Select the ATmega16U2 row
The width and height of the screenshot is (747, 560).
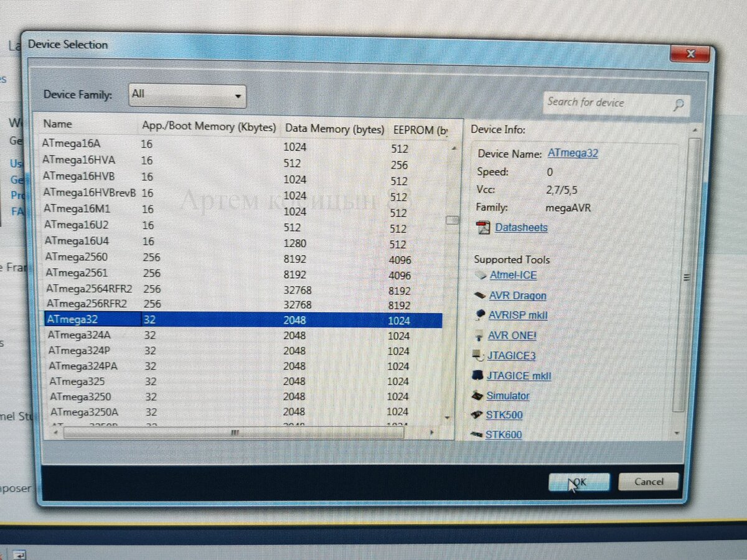click(x=242, y=226)
